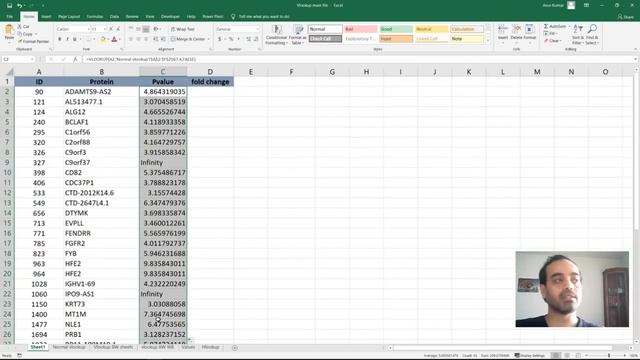Click the Cut scissors icon

[x=19, y=26]
